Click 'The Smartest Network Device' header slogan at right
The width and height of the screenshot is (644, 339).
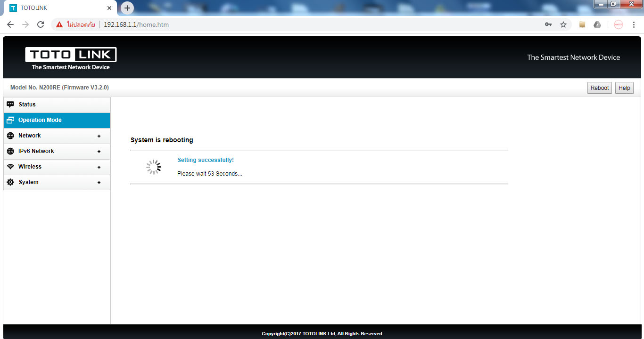click(573, 57)
